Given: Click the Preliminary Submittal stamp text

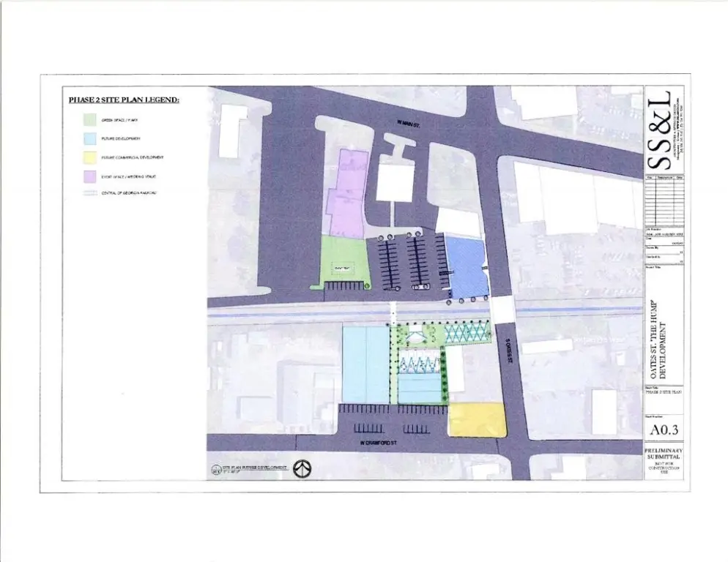Looking at the screenshot, I should coord(664,453).
